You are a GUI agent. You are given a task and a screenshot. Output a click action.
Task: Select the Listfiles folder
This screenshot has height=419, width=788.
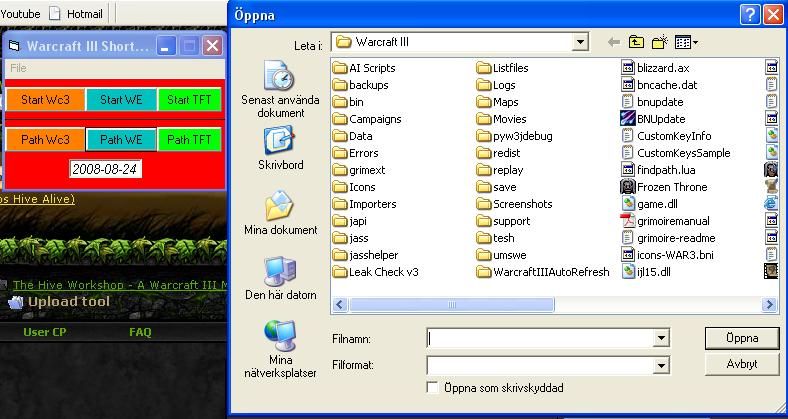coord(503,68)
